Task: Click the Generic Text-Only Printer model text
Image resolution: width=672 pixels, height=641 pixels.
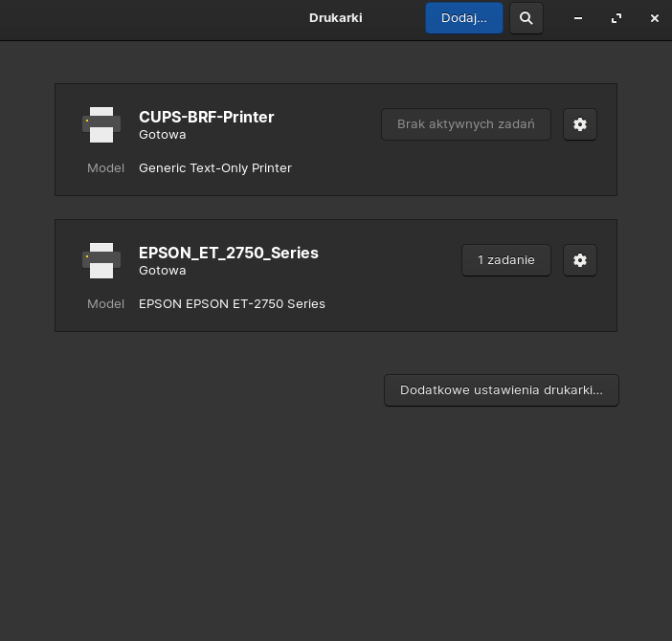Action: point(215,167)
